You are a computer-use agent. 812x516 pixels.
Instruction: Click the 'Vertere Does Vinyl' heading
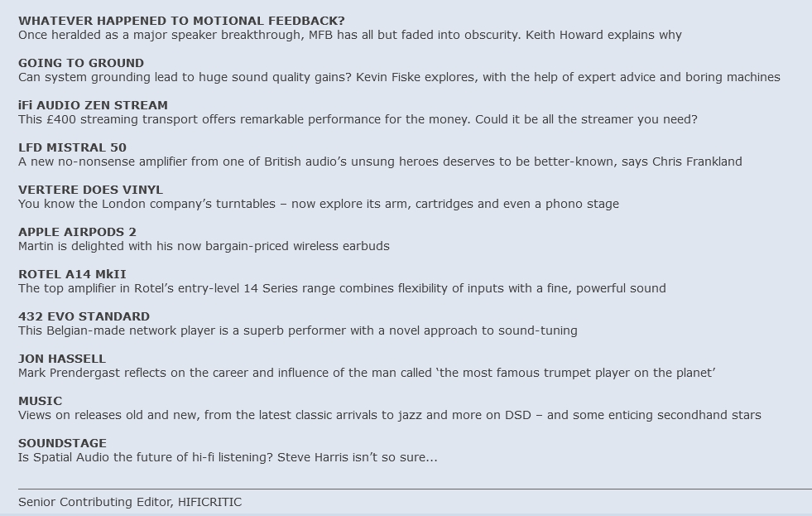coord(90,190)
